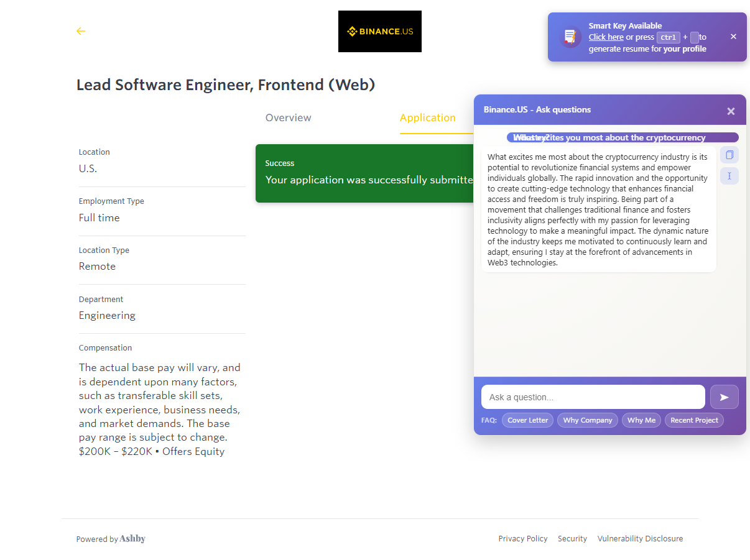Visit the Vulnerability Disclosure link
The height and width of the screenshot is (560, 750).
[x=640, y=539]
